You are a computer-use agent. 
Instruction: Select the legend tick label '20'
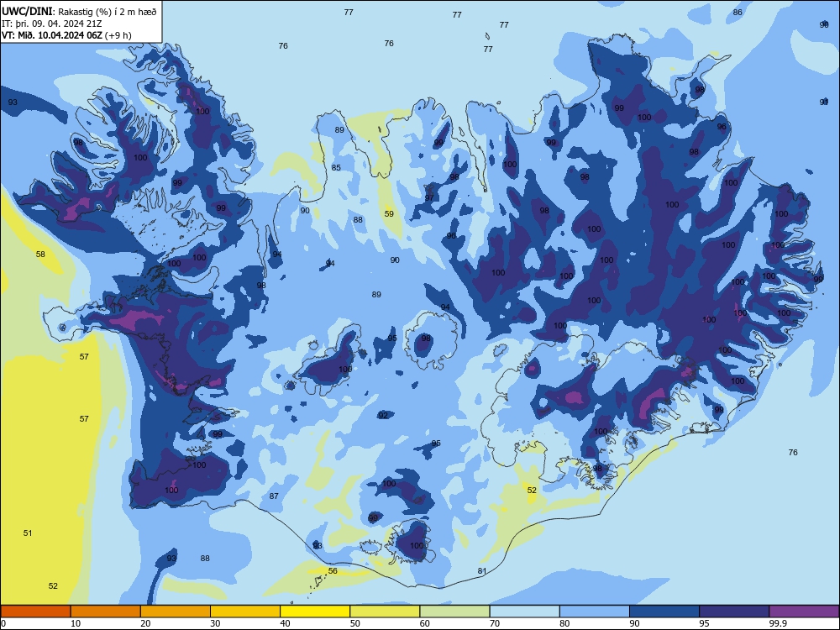[145, 623]
